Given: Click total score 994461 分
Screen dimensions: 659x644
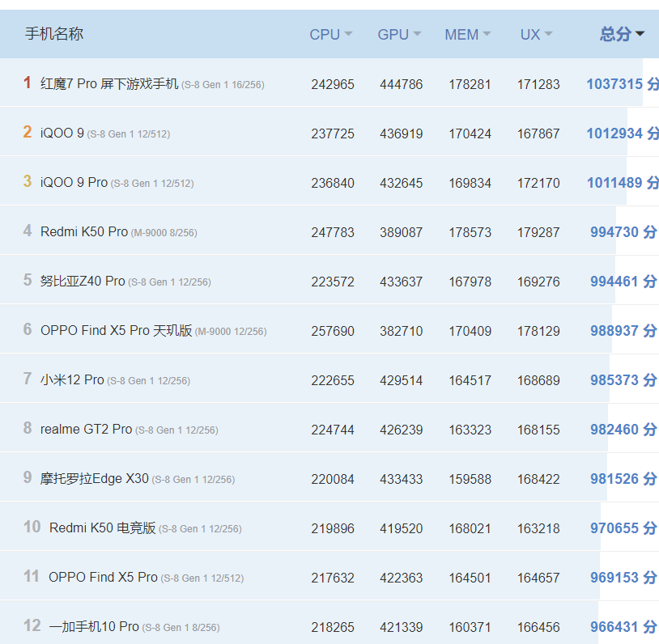Looking at the screenshot, I should point(623,282).
